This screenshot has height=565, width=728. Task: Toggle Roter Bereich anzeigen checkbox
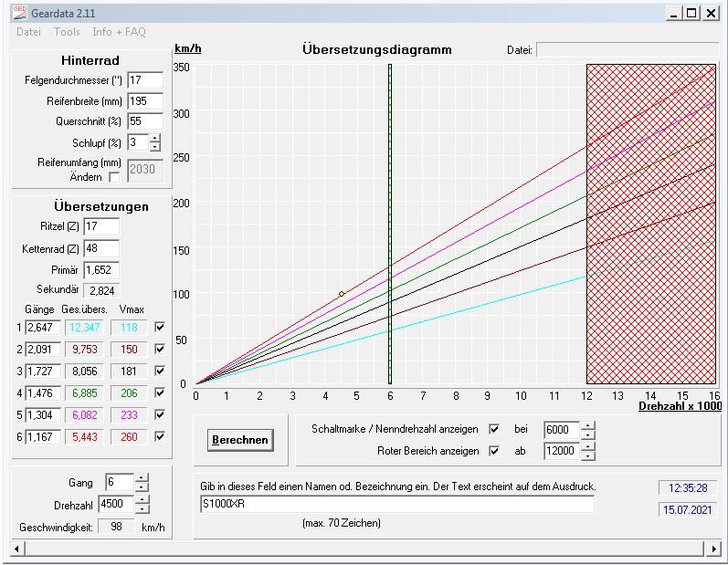pos(494,451)
